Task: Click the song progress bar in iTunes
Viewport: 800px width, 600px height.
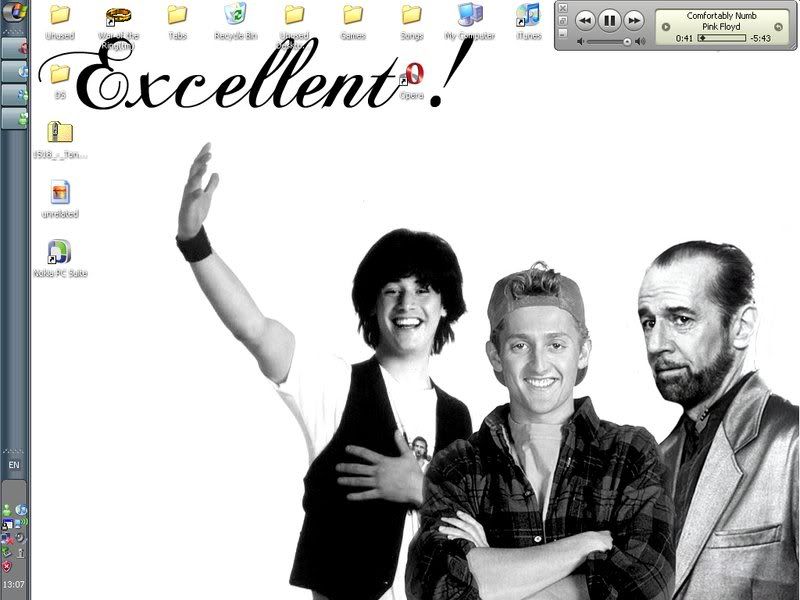Action: [x=722, y=38]
